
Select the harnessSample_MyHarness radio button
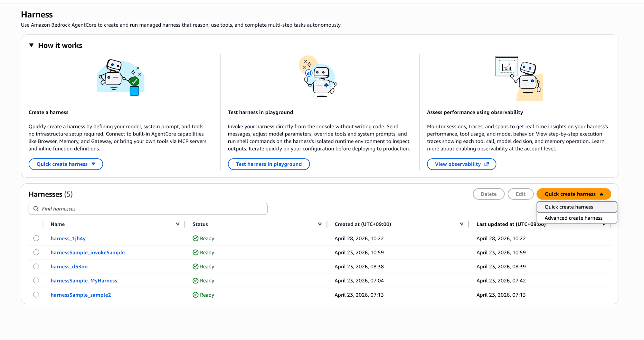36,280
